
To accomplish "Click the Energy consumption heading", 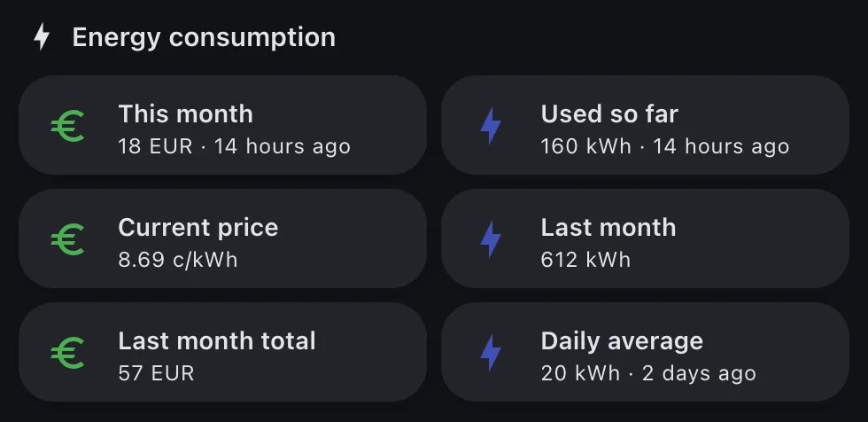I will [204, 37].
